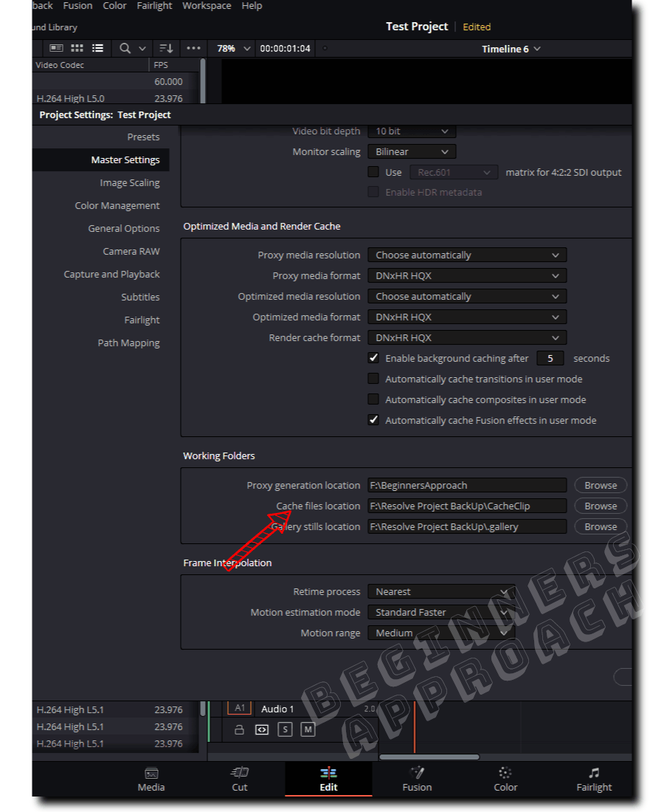Select Fairlight settings category
Image resolution: width=664 pixels, height=812 pixels.
[142, 320]
